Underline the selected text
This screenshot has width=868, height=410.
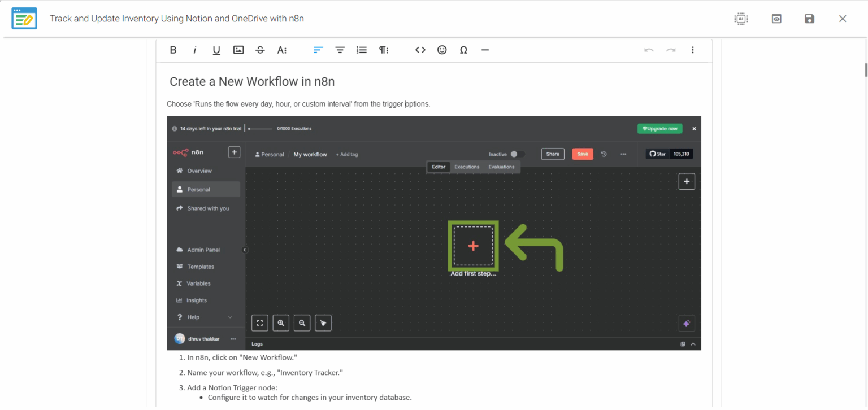216,50
